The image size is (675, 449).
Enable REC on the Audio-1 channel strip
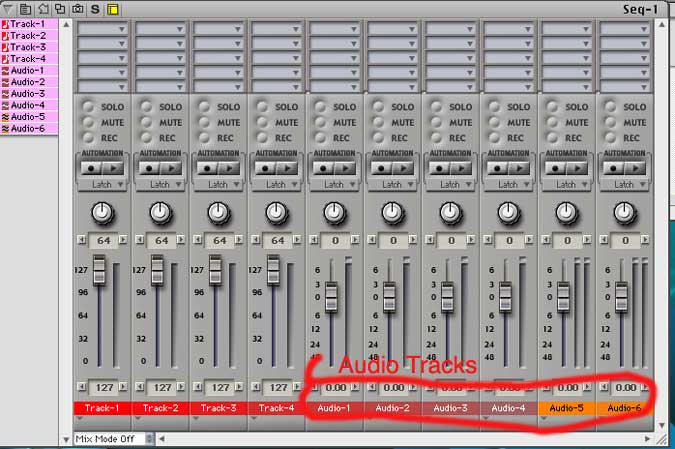(321, 137)
